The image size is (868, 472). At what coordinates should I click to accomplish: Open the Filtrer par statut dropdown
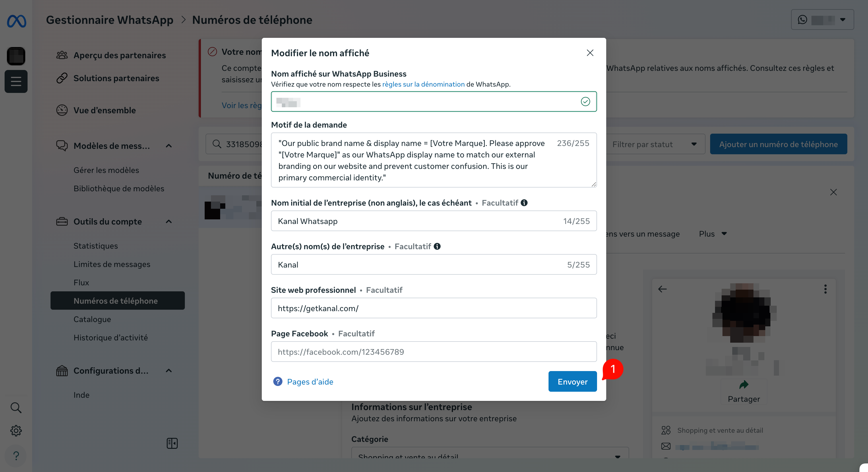coord(654,144)
